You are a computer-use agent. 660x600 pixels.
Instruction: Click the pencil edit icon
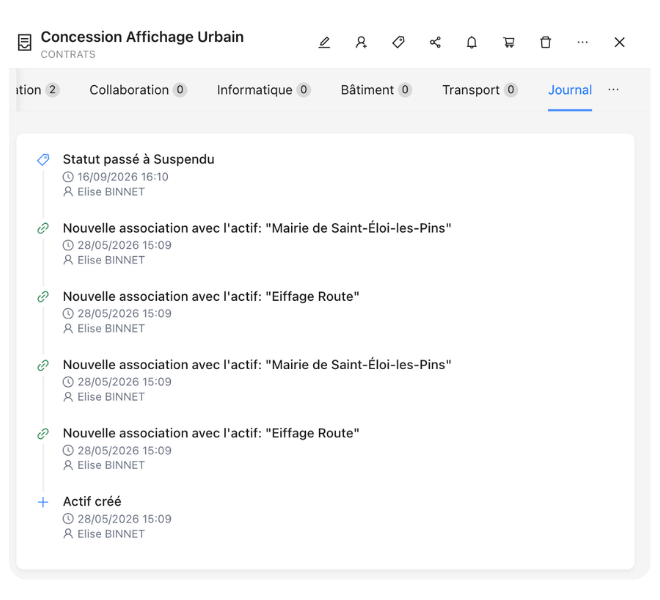coord(324,43)
